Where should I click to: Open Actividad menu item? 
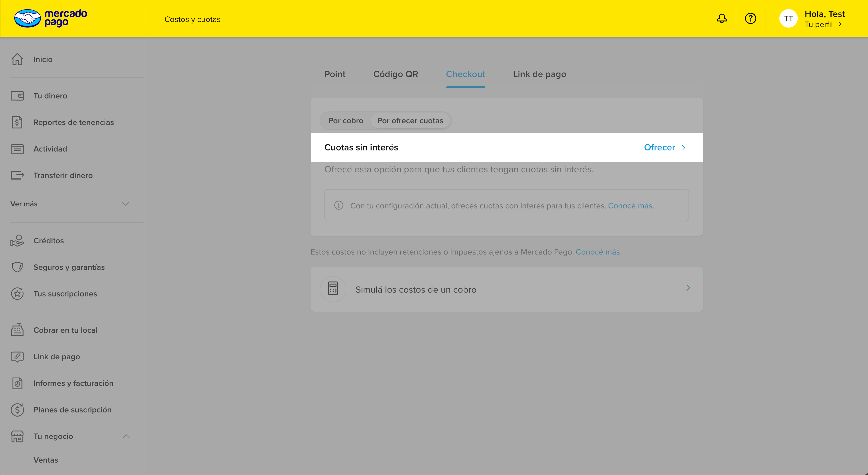(50, 149)
